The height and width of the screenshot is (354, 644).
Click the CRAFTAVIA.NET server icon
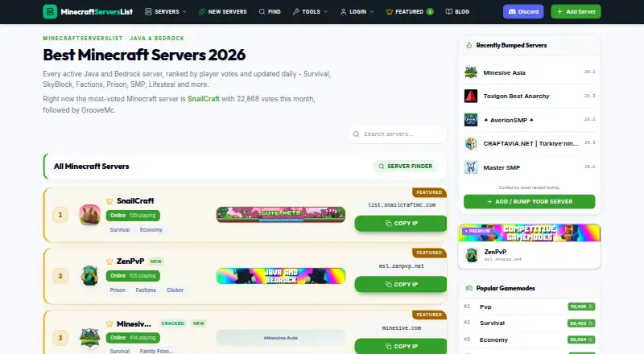pyautogui.click(x=471, y=143)
